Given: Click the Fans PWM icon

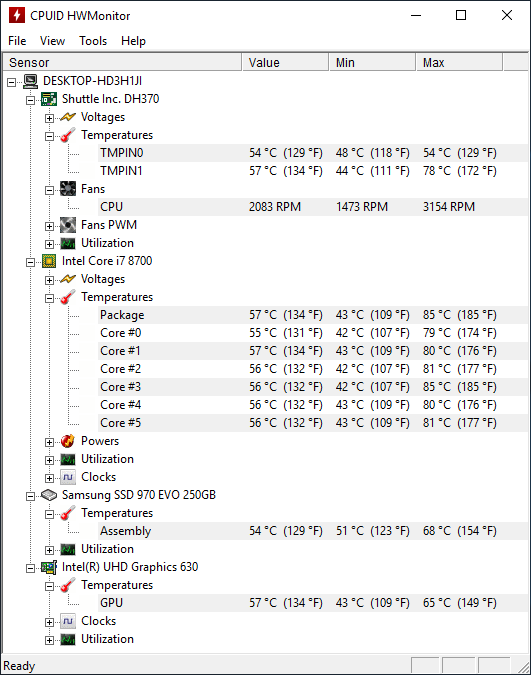Looking at the screenshot, I should coord(68,225).
